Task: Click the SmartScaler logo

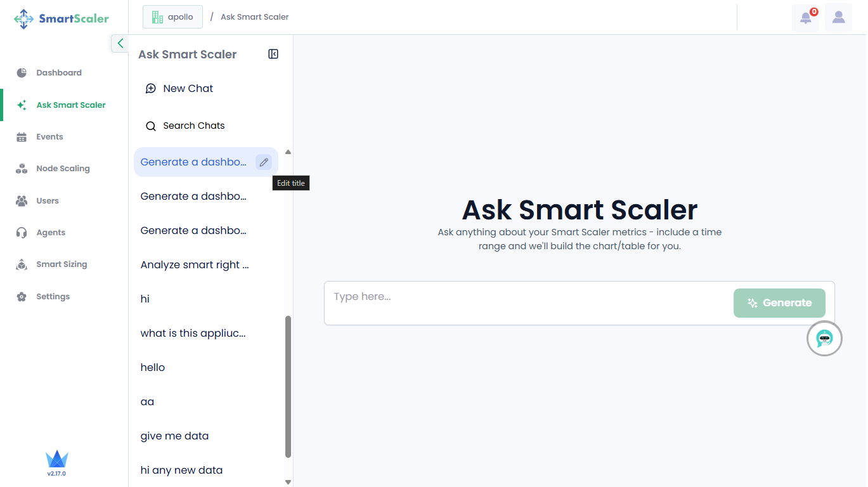Action: coord(62,18)
